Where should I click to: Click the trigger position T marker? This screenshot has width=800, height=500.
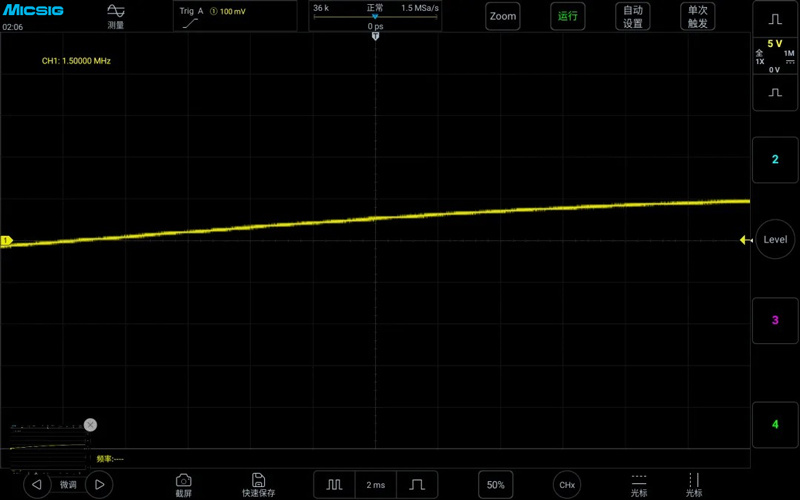(376, 36)
